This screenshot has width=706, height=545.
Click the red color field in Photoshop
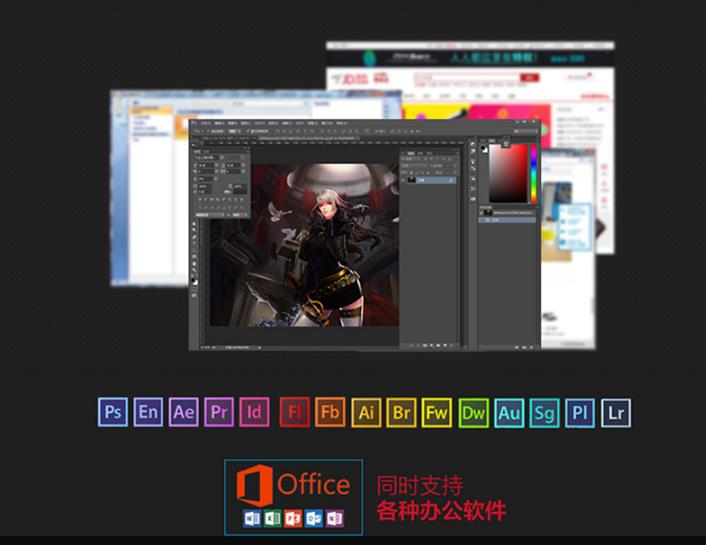[508, 173]
